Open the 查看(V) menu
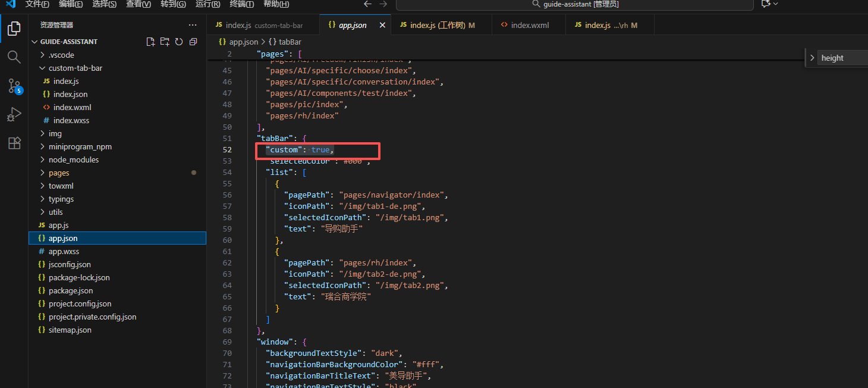This screenshot has width=868, height=388. 139,4
